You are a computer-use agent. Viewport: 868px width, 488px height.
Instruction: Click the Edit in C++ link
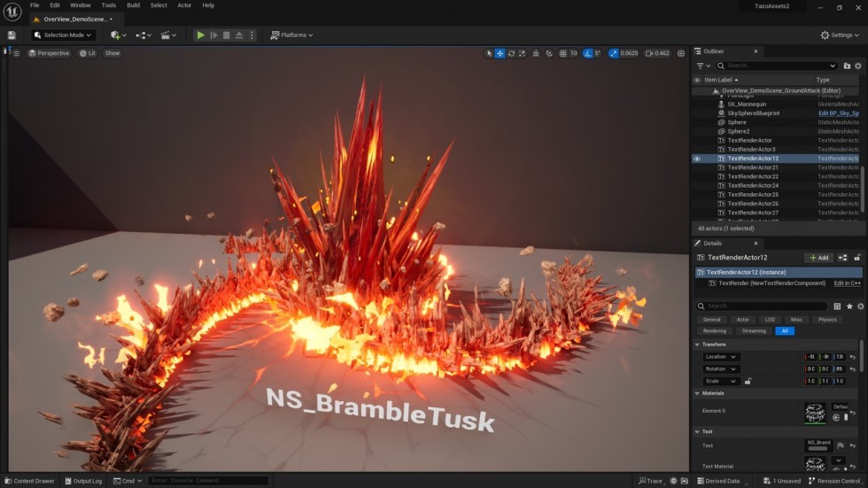pos(847,283)
